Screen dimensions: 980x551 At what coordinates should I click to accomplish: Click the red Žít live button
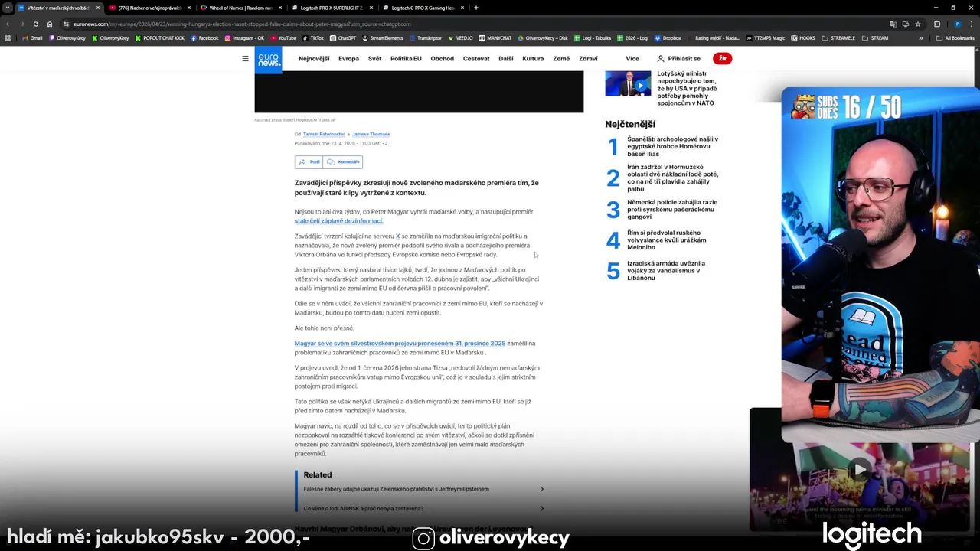point(722,58)
